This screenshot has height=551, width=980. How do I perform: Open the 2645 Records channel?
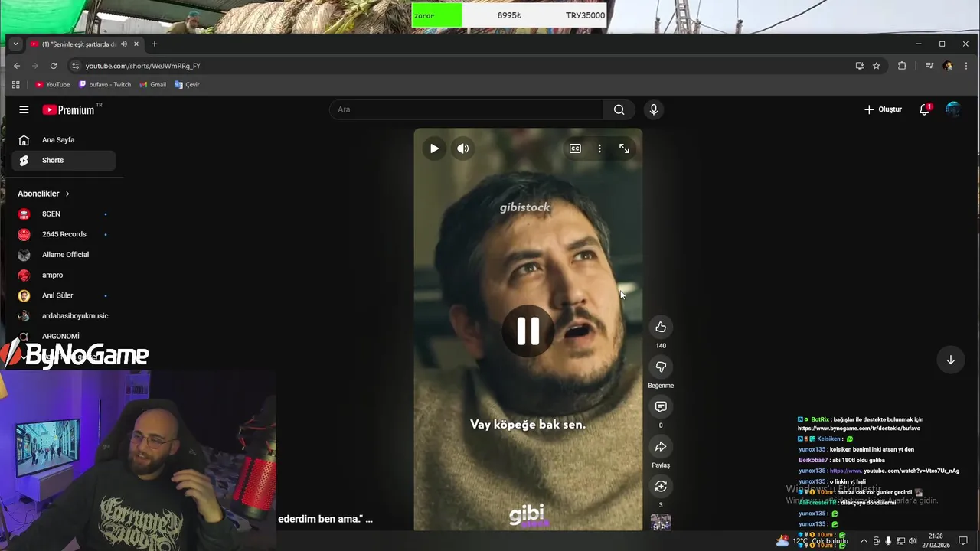[64, 234]
